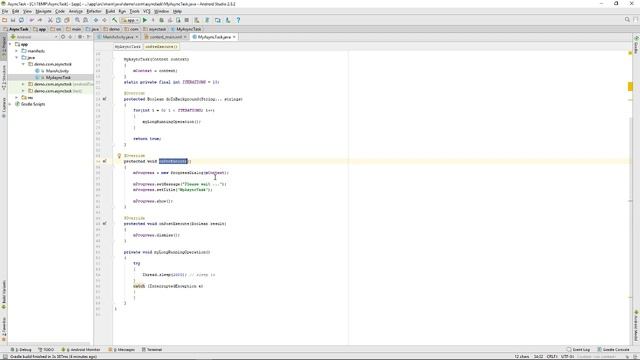Click project panel settings gear icon

pos(80,37)
